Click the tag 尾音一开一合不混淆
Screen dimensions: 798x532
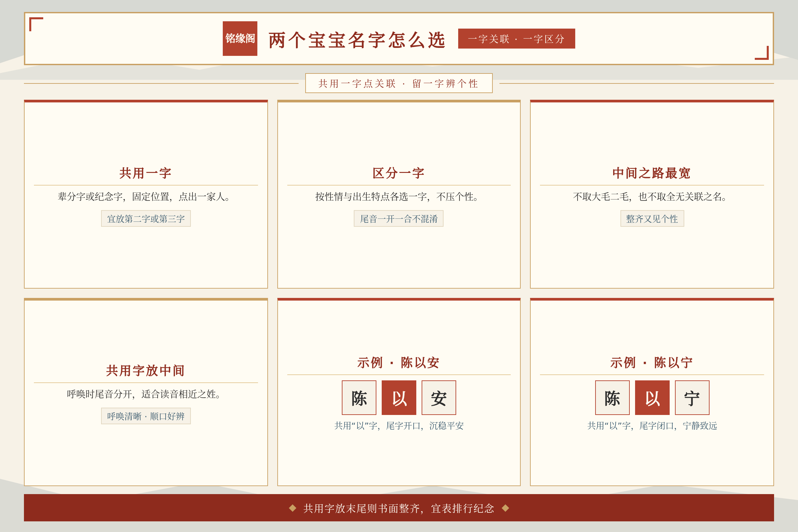(x=399, y=218)
